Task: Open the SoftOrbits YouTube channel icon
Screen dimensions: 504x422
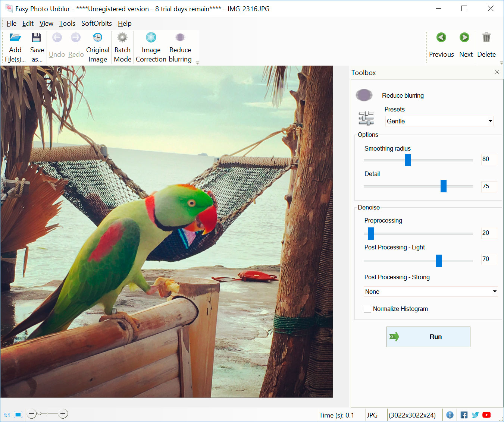Action: click(x=486, y=415)
